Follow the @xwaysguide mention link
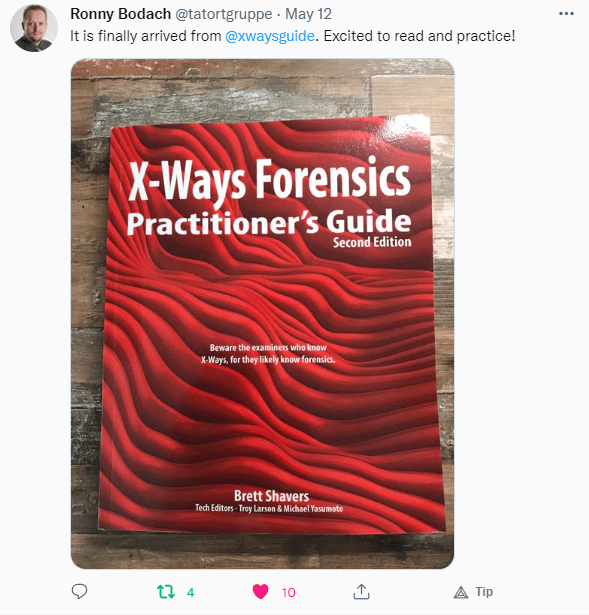Viewport: 589px width, 615px height. coord(270,36)
